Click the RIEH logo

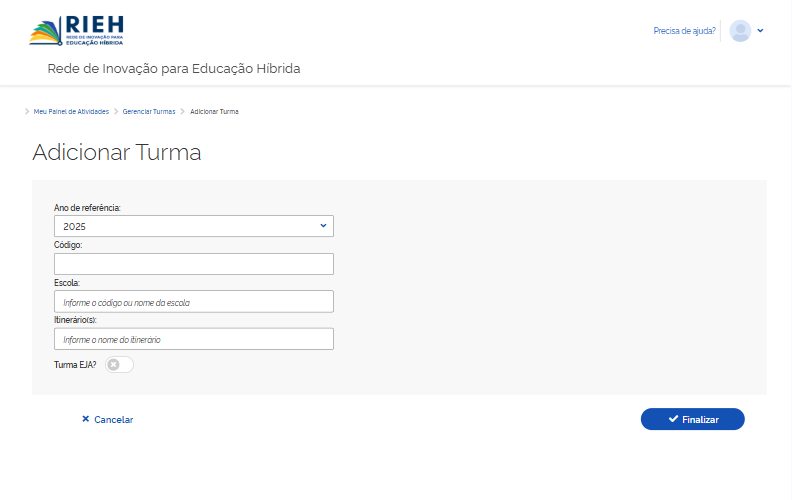(x=76, y=31)
